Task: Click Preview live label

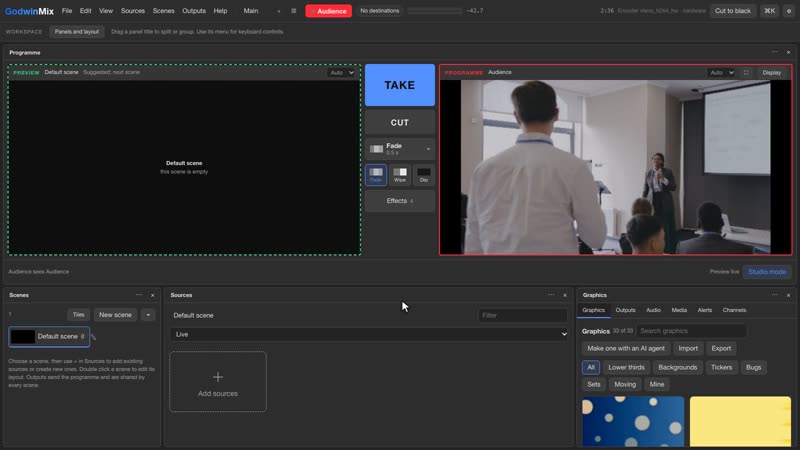Action: 724,272
